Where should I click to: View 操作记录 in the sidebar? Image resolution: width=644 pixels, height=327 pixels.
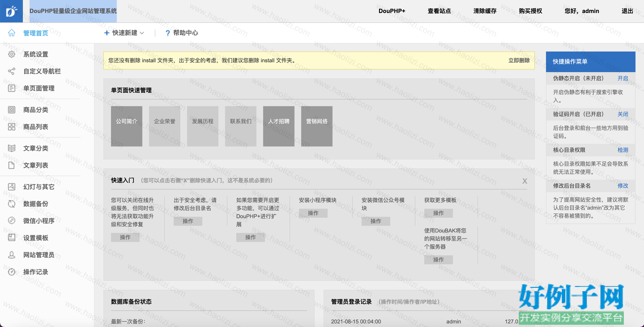pyautogui.click(x=36, y=272)
